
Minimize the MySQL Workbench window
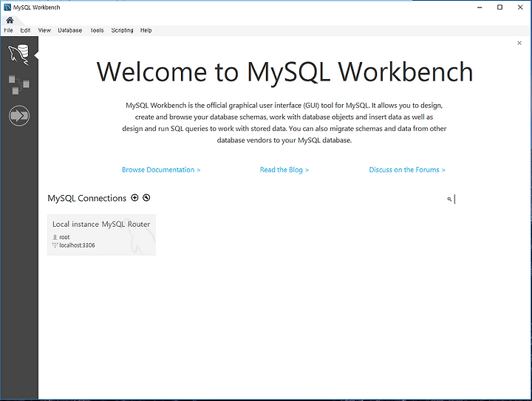pyautogui.click(x=480, y=7)
